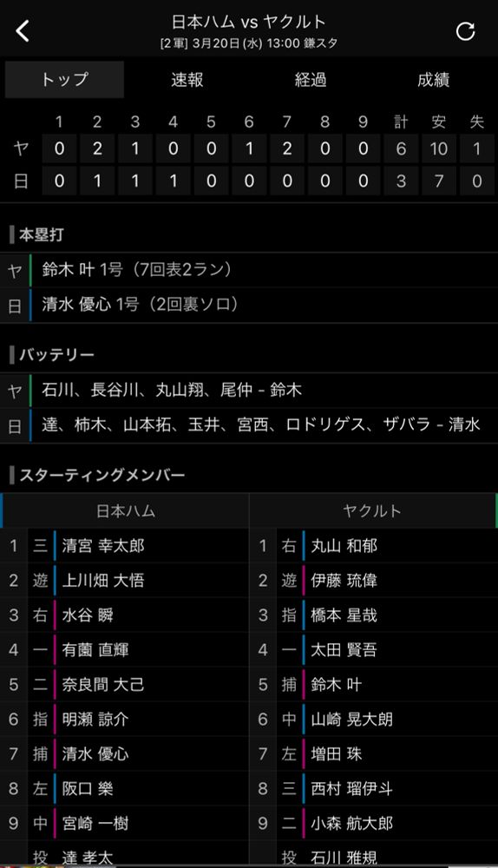Open player 阪口 樂

(x=125, y=788)
